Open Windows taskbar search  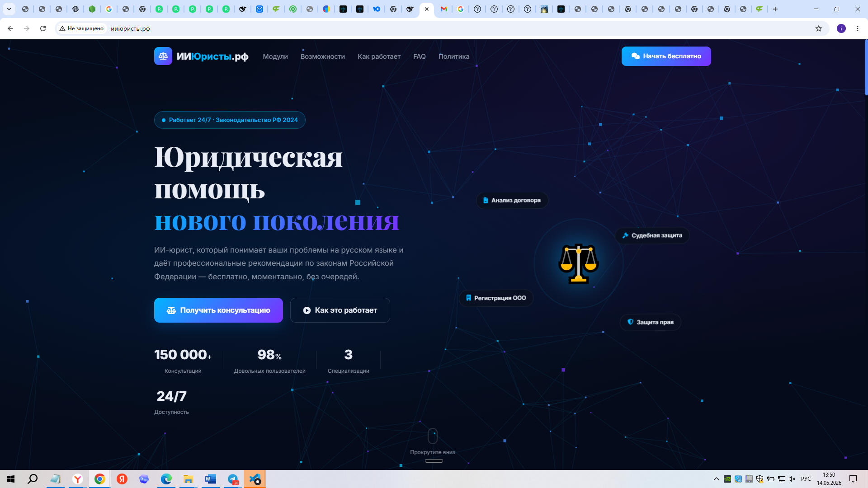point(33,479)
